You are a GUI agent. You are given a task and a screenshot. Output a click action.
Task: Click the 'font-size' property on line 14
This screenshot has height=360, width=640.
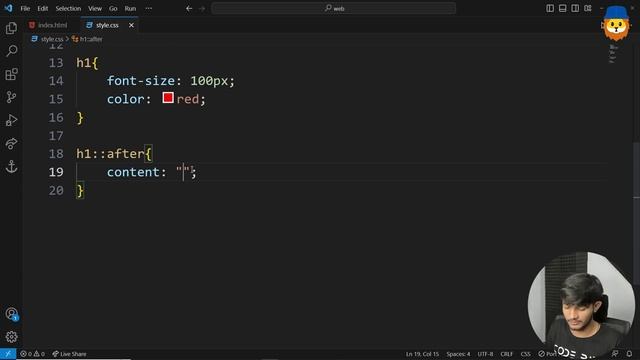(141, 81)
